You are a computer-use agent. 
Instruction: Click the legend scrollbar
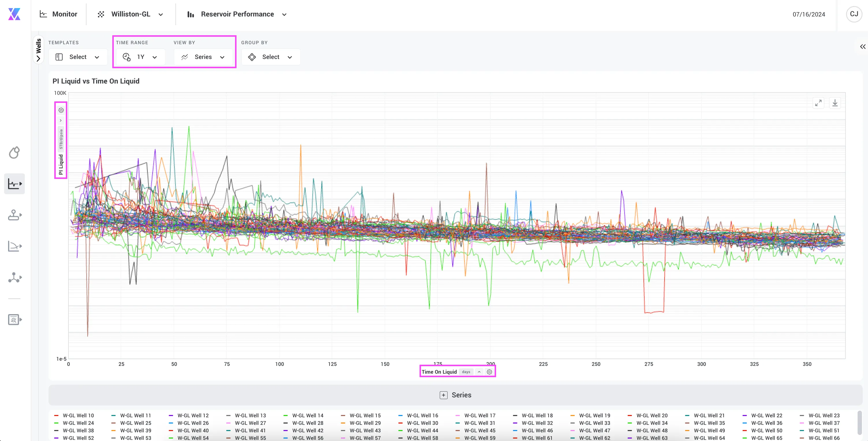coord(860,423)
